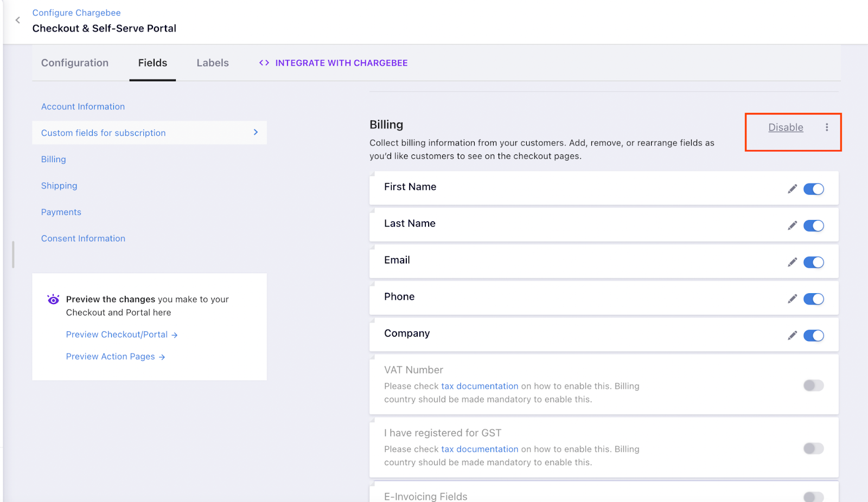Click the purple eye preview icon

(x=53, y=299)
